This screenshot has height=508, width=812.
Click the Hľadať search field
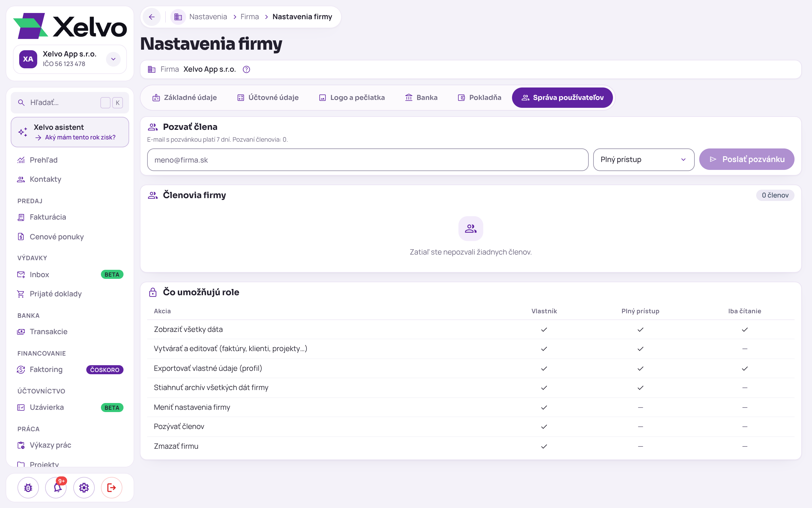(x=70, y=102)
